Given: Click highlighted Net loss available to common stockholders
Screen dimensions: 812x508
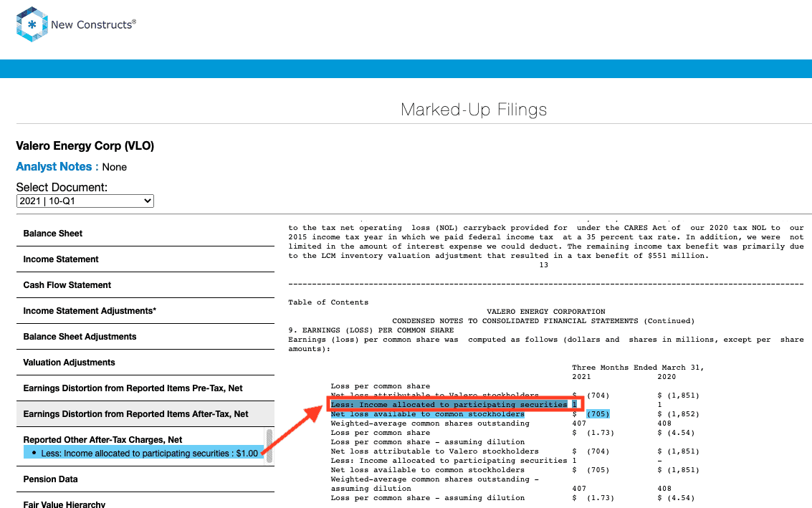Looking at the screenshot, I should tap(428, 413).
